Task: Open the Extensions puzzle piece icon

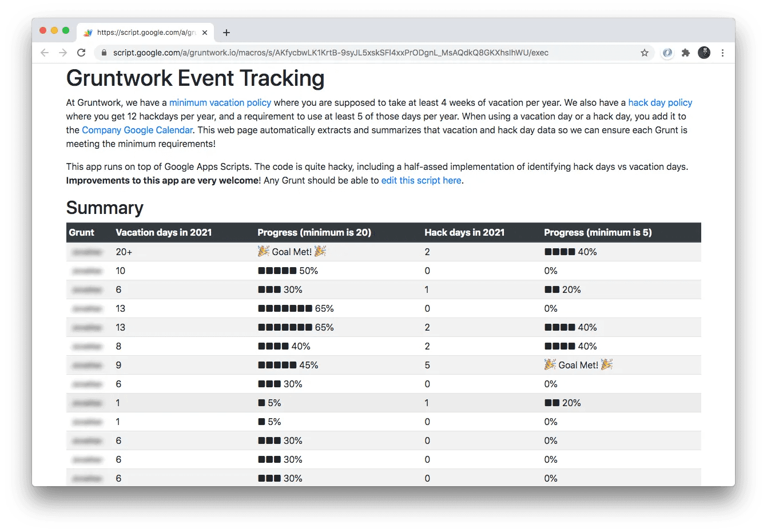Action: click(686, 53)
